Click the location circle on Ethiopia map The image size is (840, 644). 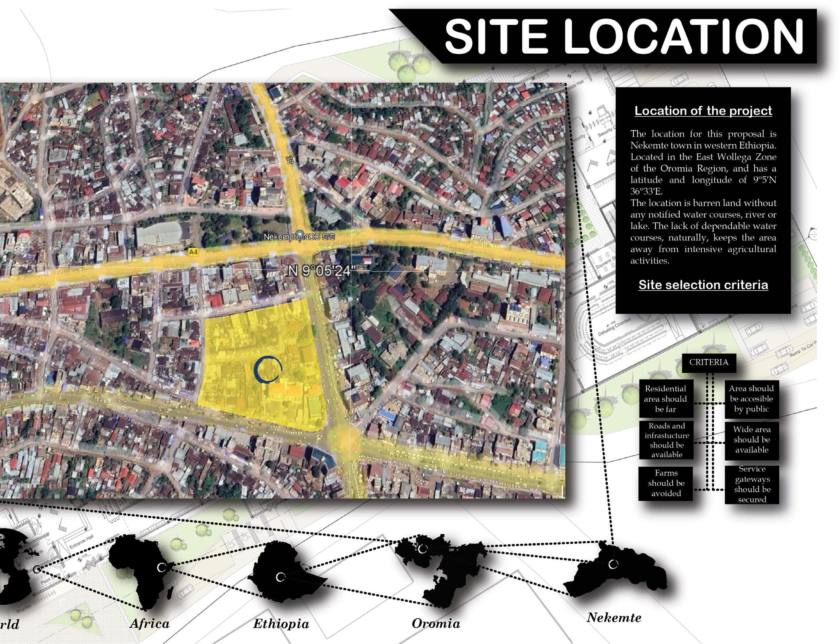tap(280, 577)
